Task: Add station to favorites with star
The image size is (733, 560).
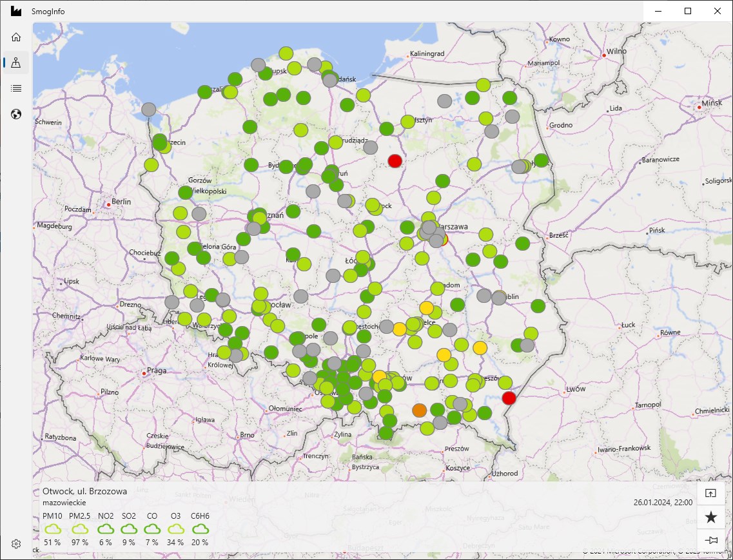Action: pyautogui.click(x=710, y=517)
